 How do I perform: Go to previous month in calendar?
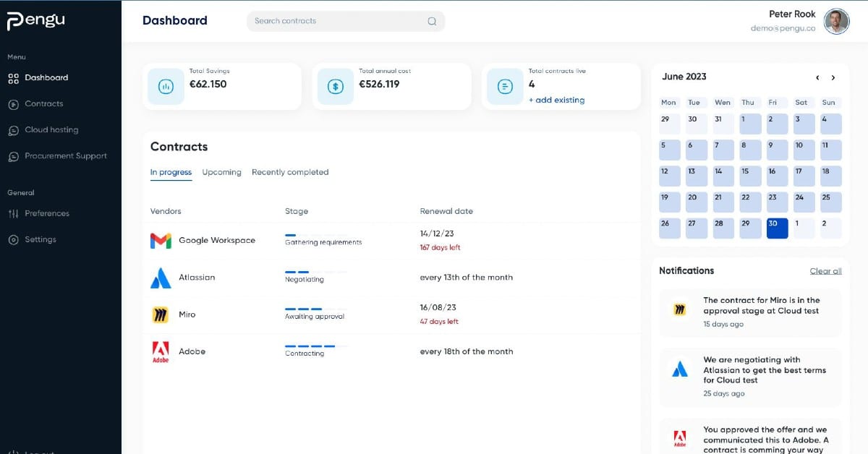click(x=817, y=77)
